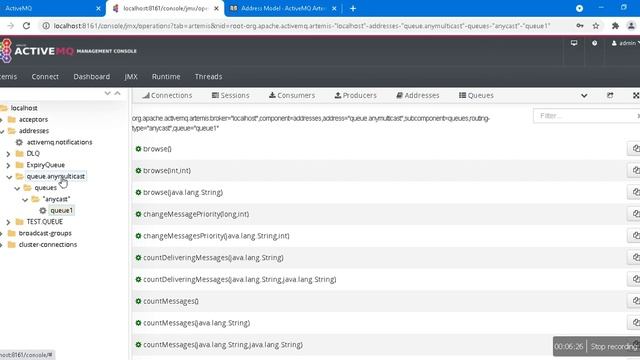Copy icon button for countMessages() row

(x=635, y=301)
